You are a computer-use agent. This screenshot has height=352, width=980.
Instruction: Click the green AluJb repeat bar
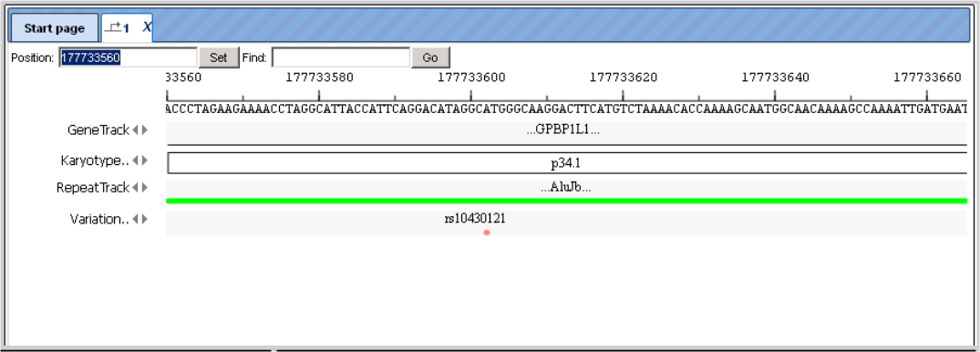tap(566, 201)
